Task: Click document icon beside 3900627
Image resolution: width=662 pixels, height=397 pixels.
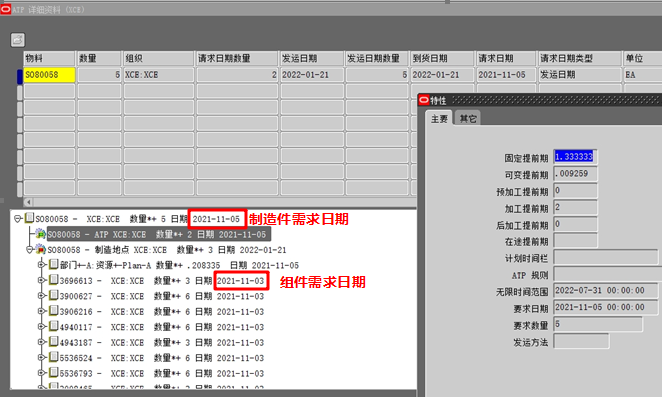Action: coord(54,296)
